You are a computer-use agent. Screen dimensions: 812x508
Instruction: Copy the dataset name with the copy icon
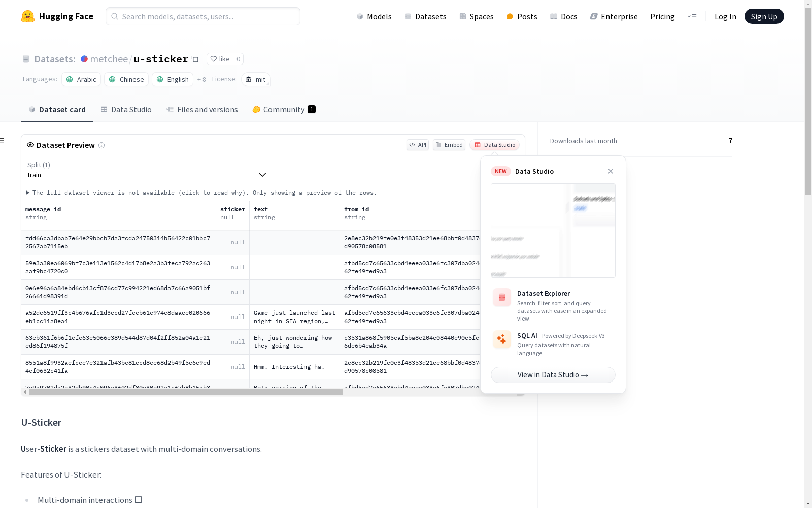(195, 59)
